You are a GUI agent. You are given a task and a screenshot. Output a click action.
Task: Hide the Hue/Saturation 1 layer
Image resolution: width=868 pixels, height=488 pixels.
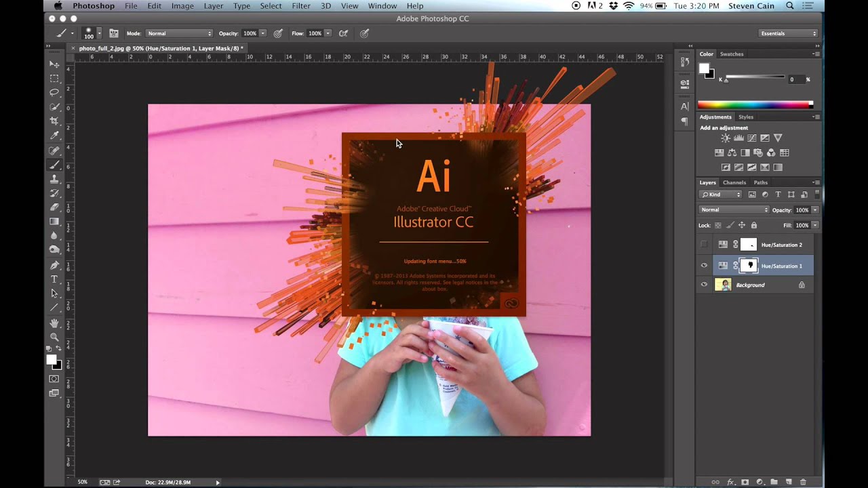[704, 266]
